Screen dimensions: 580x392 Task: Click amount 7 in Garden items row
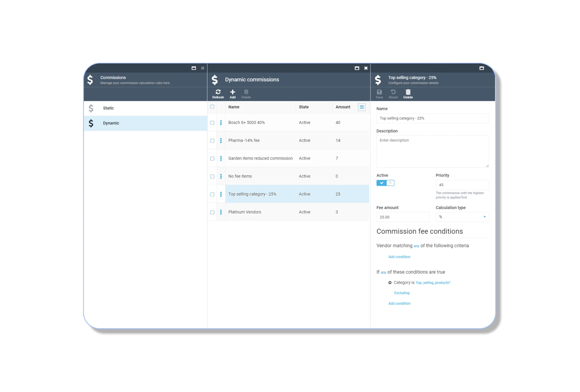click(x=337, y=158)
